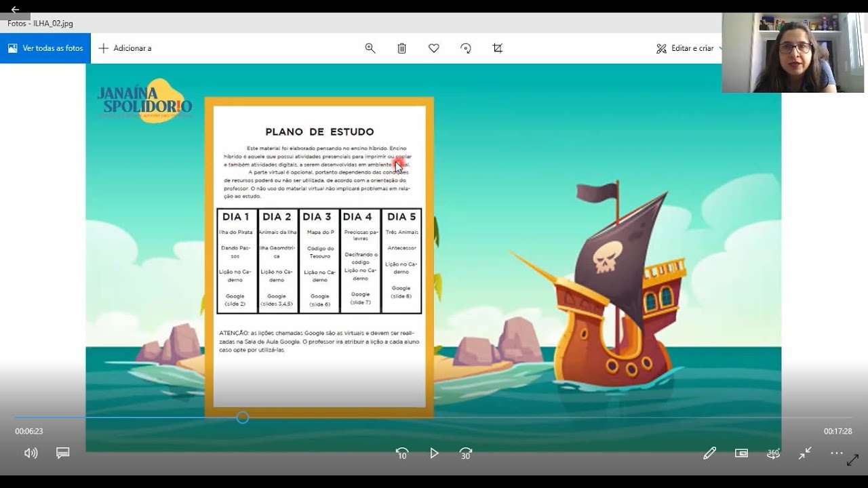Image resolution: width=868 pixels, height=488 pixels.
Task: Click the pencil draw icon in player bar
Action: point(709,453)
